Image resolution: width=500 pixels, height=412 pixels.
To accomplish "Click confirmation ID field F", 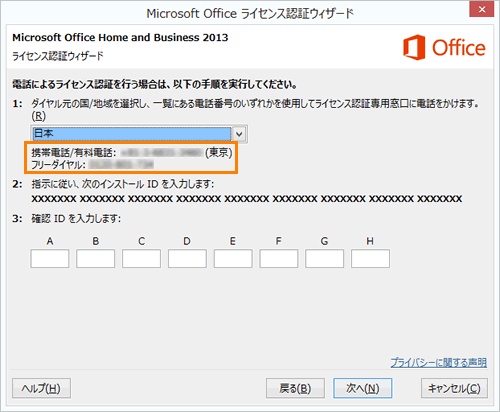I will coord(279,258).
